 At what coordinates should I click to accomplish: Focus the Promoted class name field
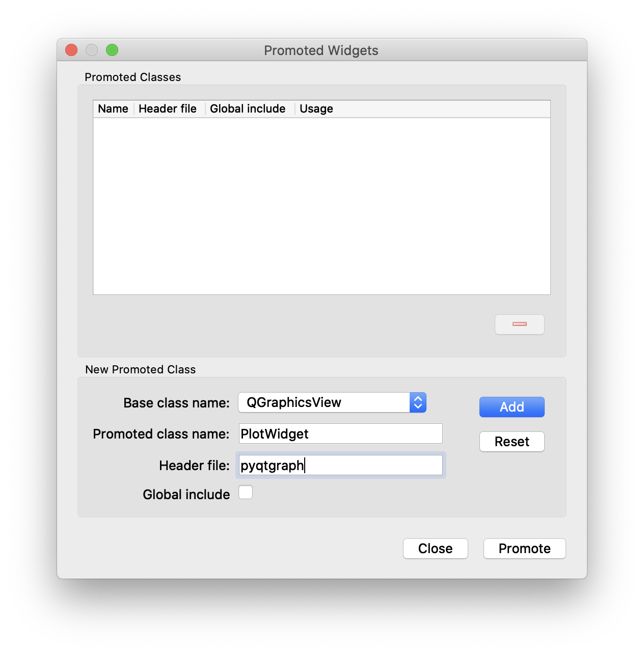(340, 434)
